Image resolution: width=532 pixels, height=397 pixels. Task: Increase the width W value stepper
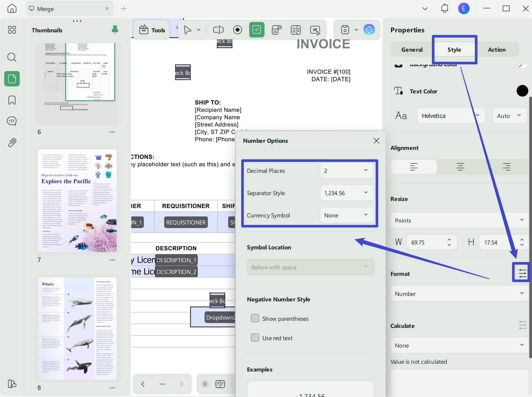(449, 239)
